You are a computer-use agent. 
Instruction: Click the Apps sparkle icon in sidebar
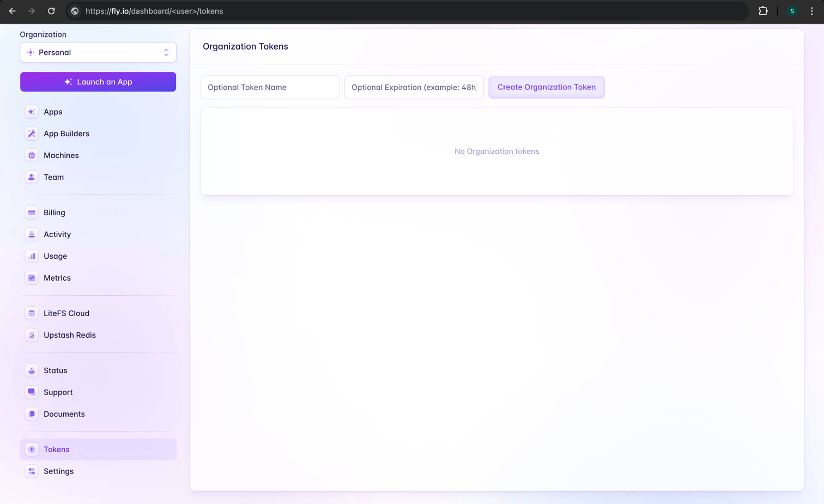(32, 112)
